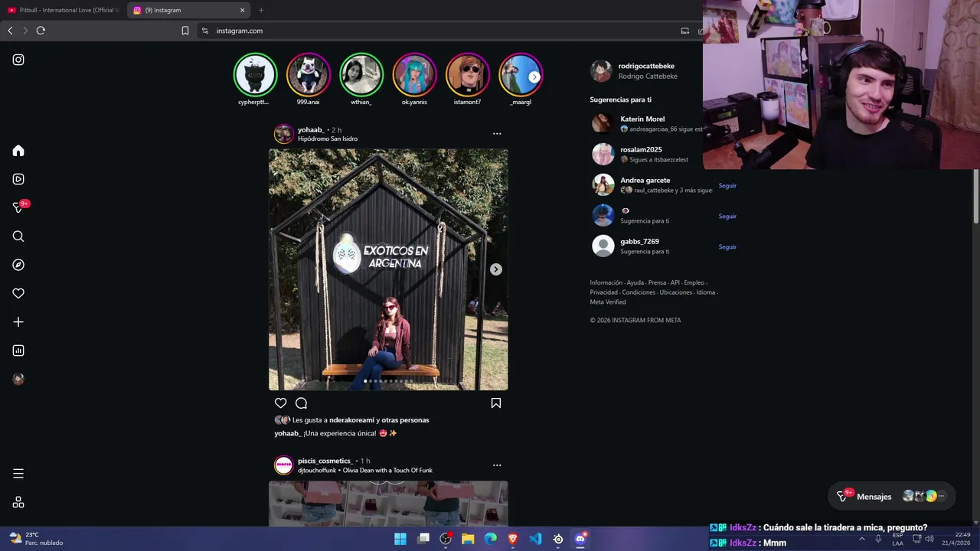Screen dimensions: 980x551
Task: Open weather widget showing 23°C
Action: (35, 539)
